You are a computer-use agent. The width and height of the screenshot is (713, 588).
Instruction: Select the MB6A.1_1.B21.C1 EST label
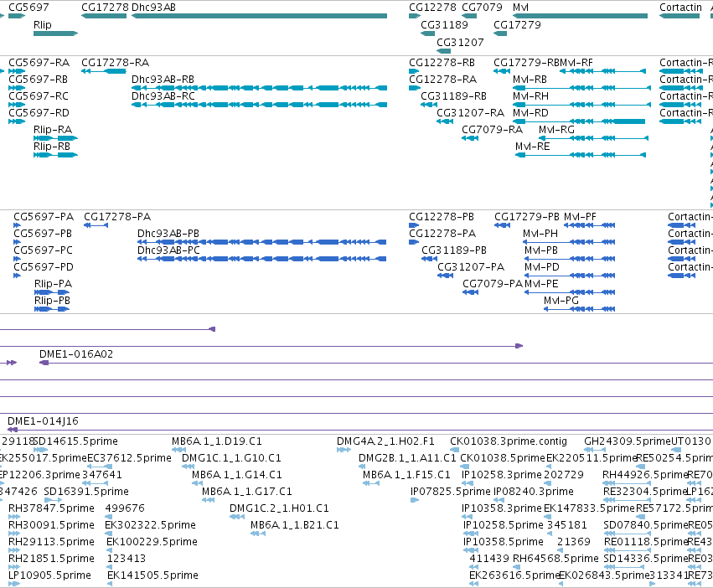pos(295,525)
